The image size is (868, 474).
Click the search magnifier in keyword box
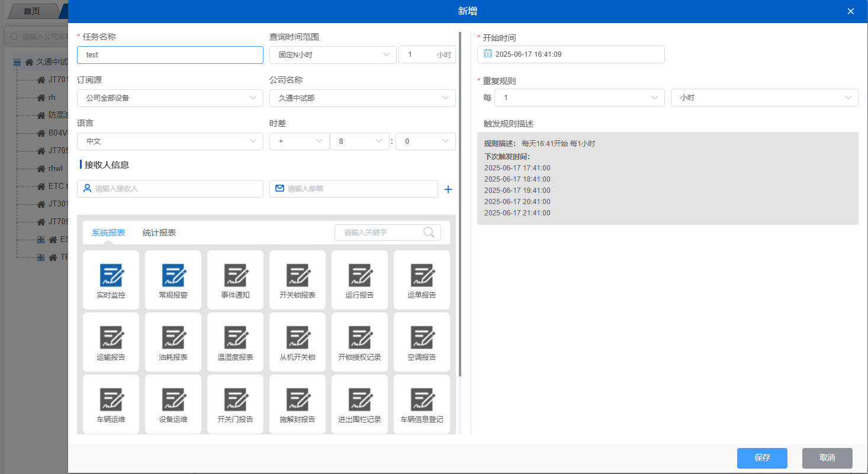pyautogui.click(x=429, y=233)
